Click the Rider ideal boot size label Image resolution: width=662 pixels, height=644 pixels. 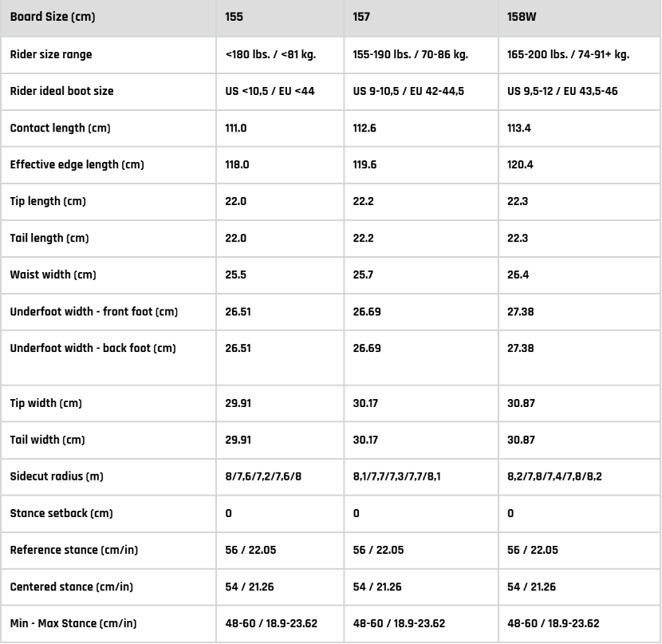61,91
